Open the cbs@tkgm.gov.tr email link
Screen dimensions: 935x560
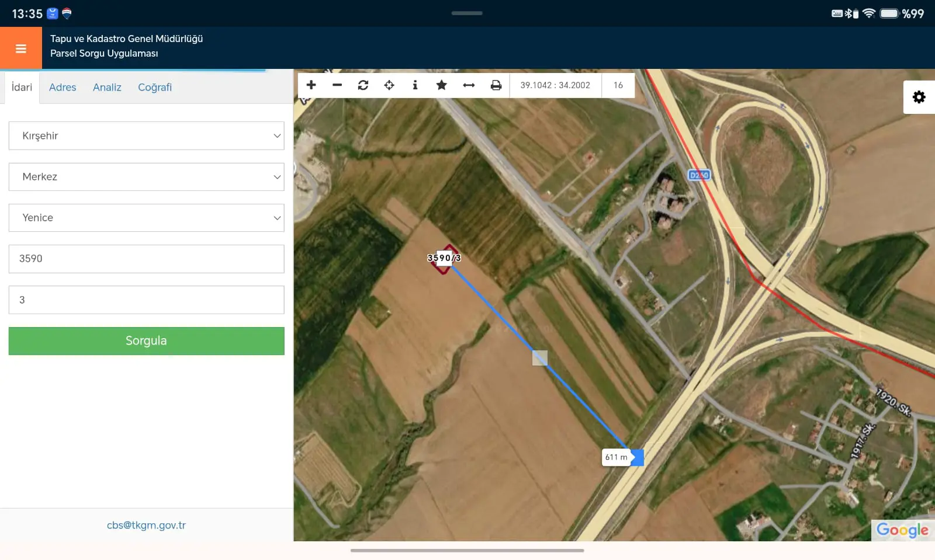coord(146,525)
